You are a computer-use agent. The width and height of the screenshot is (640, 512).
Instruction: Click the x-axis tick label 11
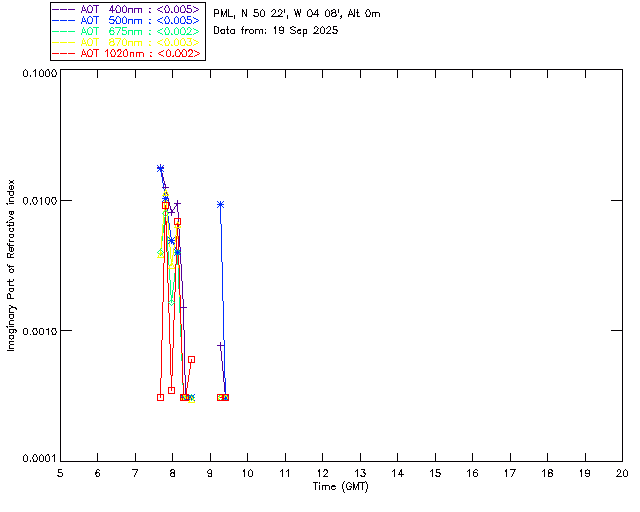(x=285, y=473)
